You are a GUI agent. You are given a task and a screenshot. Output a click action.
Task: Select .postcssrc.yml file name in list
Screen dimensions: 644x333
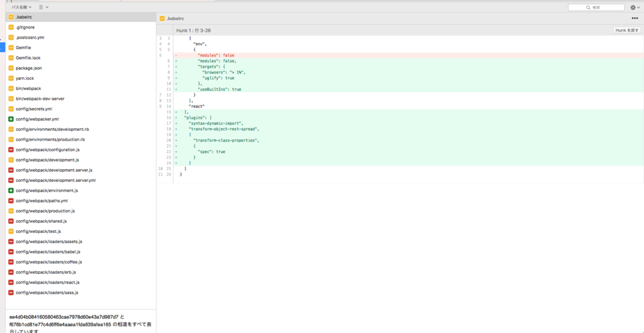click(x=30, y=37)
